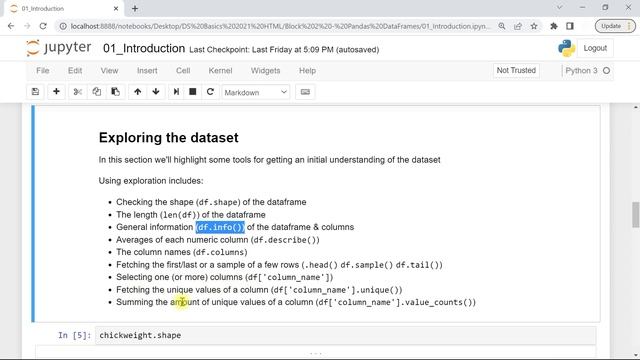Open a new browser tab

[x=135, y=8]
